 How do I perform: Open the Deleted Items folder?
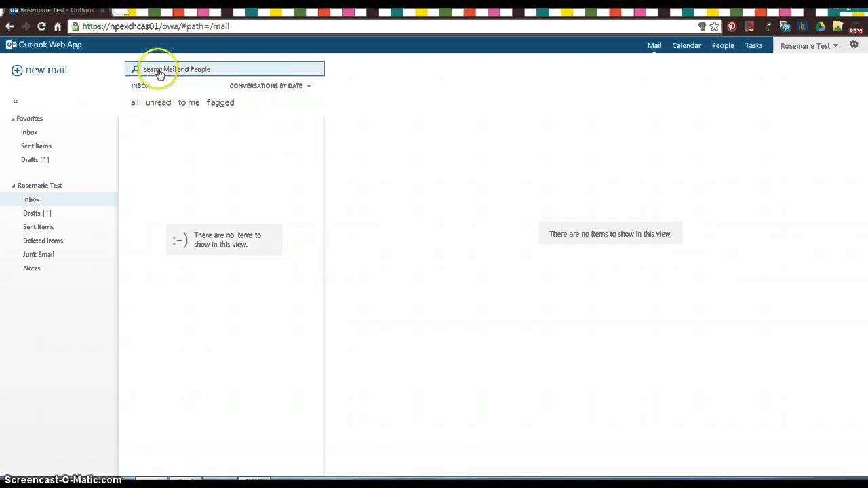[x=43, y=241]
